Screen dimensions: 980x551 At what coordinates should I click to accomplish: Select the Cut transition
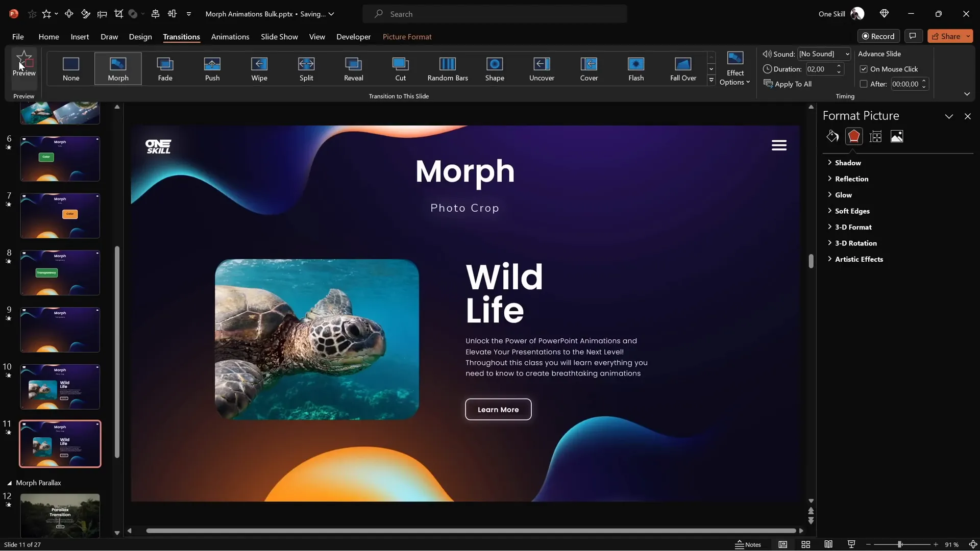[401, 69]
